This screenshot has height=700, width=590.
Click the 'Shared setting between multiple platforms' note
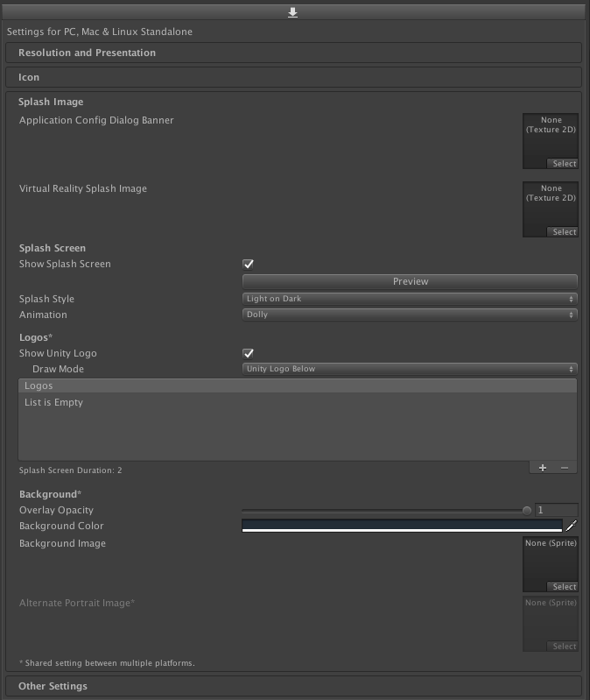[107, 663]
